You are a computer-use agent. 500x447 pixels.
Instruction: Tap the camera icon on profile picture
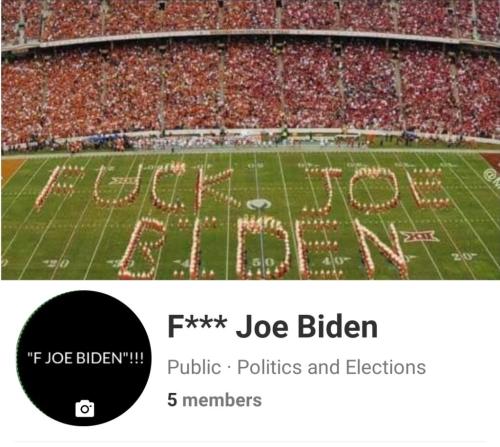[x=85, y=408]
